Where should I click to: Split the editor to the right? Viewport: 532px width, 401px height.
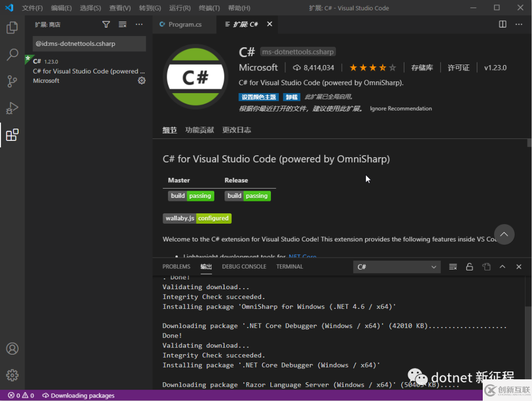tap(502, 24)
